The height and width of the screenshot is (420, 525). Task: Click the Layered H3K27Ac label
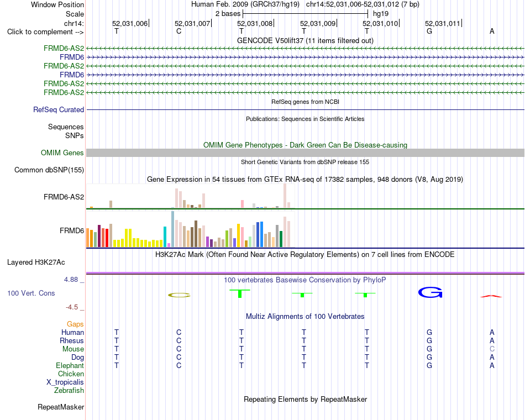click(x=36, y=262)
